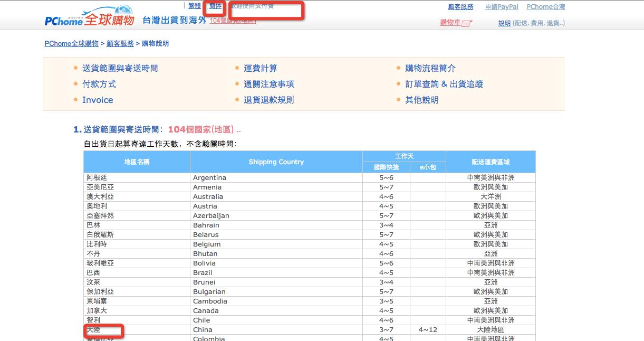Jump to 送貨範圍與寄送時間 section
Viewport: 644px width, 341px height.
(120, 68)
